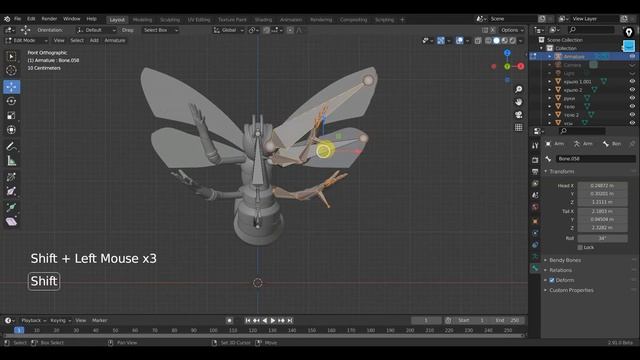Select the Shear tool at toolbar bottom
640x360 pixels.
click(11, 222)
